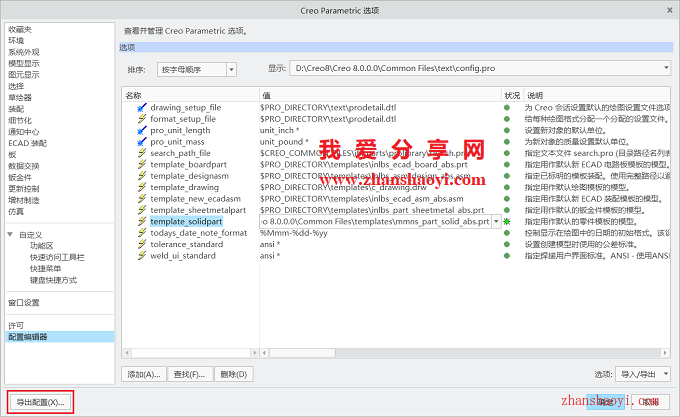
Task: Click the 状况 column header
Action: pyautogui.click(x=512, y=95)
